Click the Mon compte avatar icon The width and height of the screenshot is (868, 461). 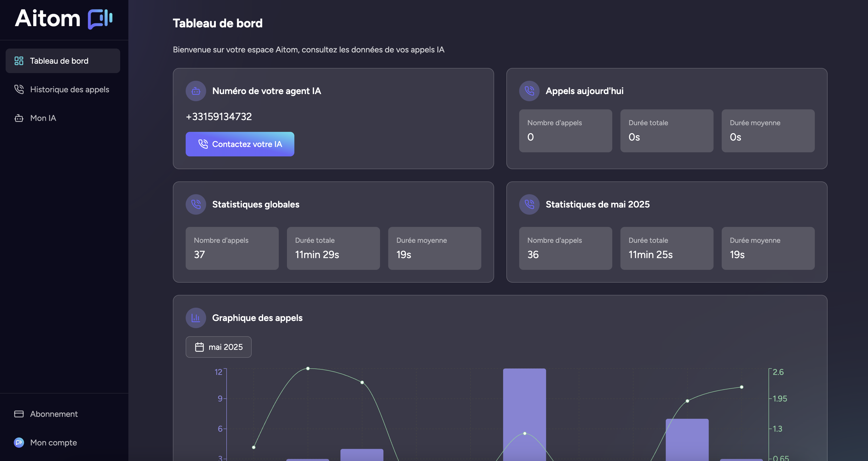pyautogui.click(x=19, y=443)
